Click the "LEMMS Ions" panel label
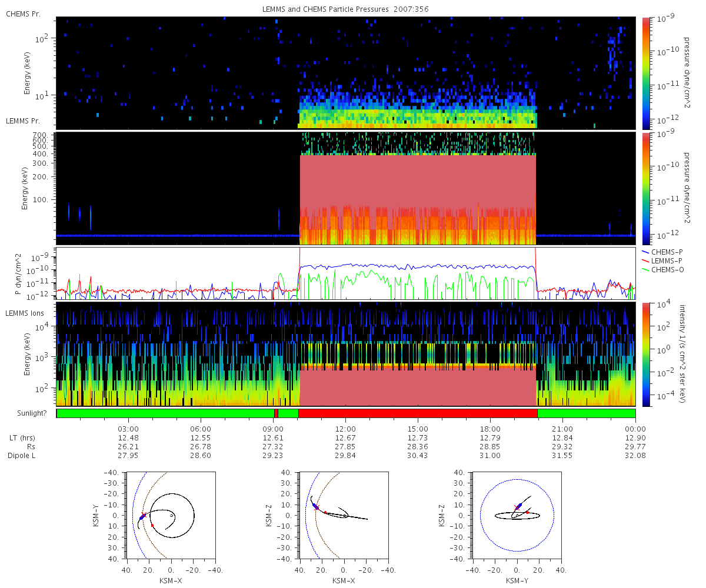Screen dimensions: 706x588 pos(24,313)
